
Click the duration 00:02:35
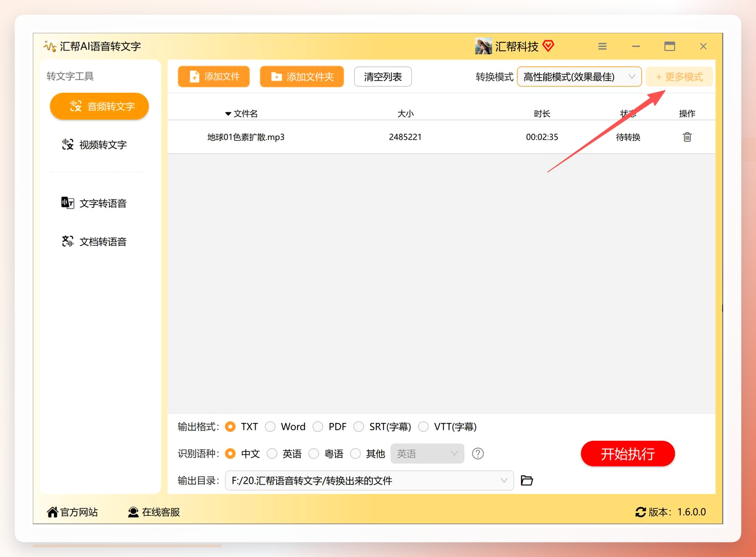542,137
